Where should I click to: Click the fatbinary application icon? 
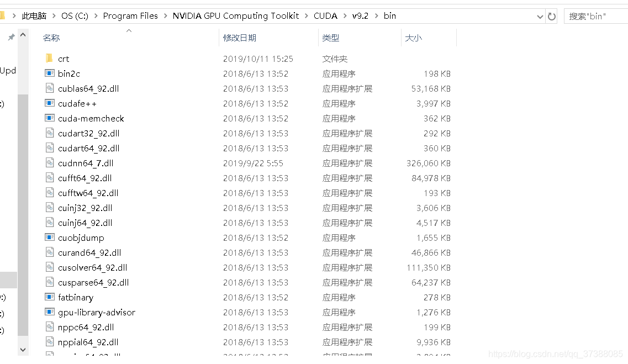49,297
